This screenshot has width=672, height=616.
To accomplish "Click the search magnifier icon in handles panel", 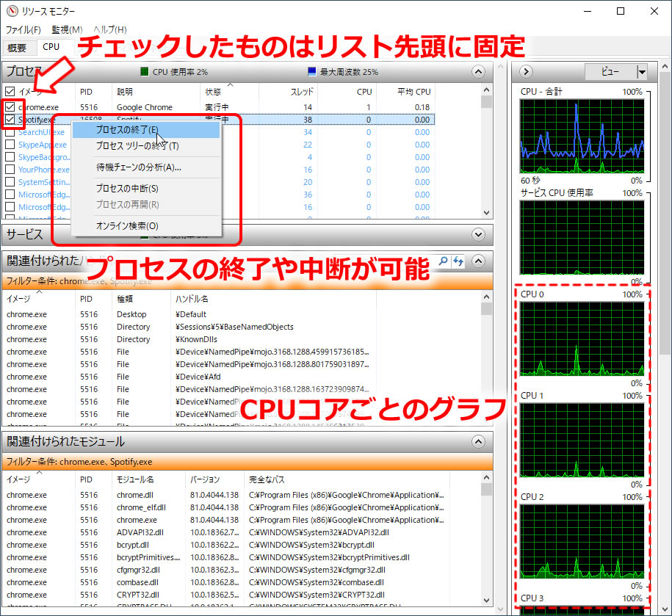I will (x=443, y=261).
